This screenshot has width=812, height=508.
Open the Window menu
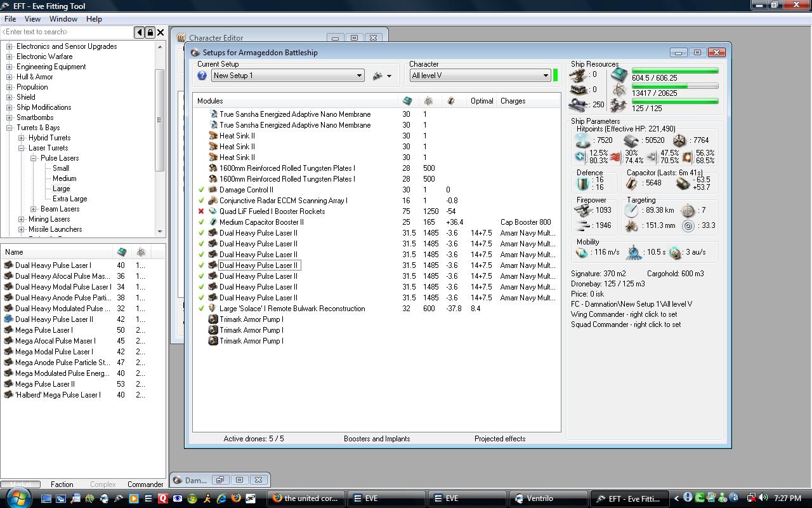63,19
